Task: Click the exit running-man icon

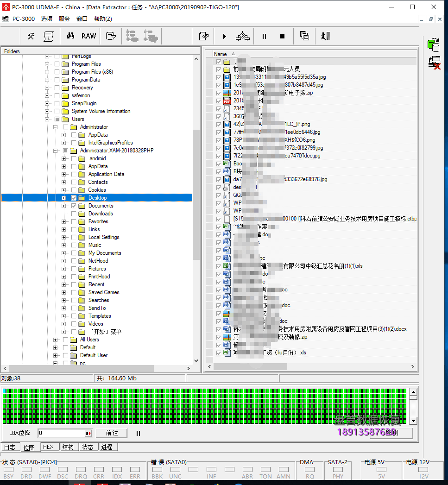Action: coord(326,36)
